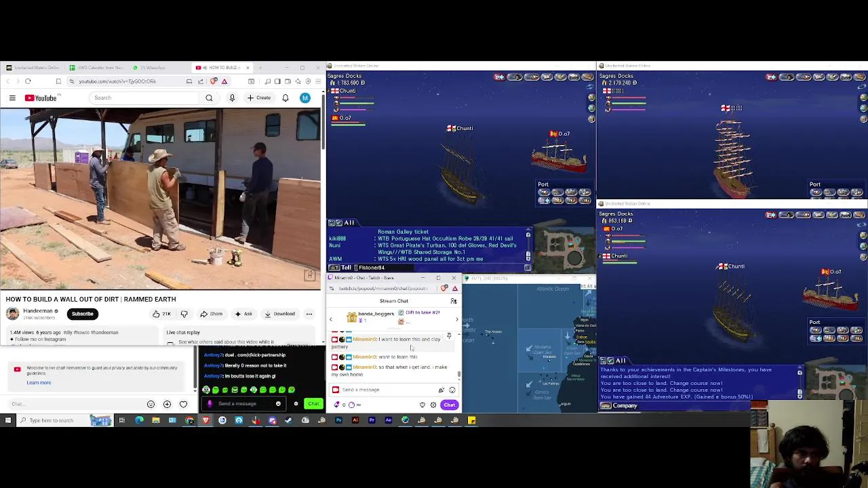Image resolution: width=868 pixels, height=488 pixels.
Task: Open a new browser tab
Action: [x=260, y=68]
